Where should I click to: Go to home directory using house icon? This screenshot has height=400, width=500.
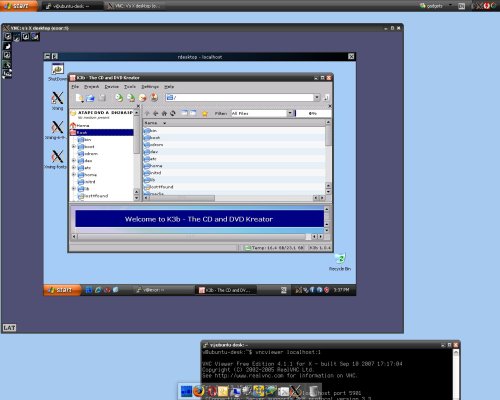tap(164, 113)
